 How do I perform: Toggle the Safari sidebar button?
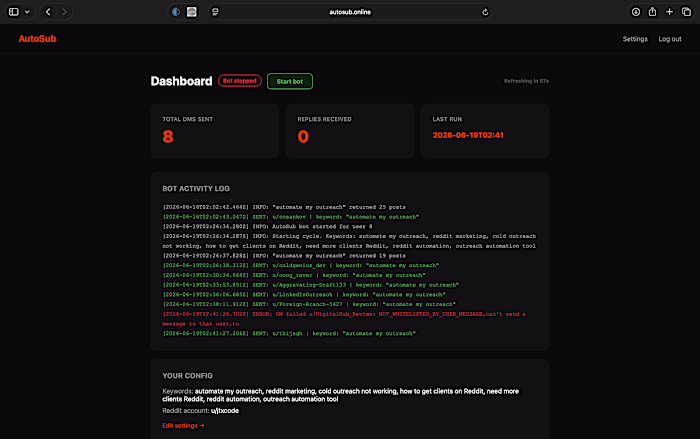(14, 12)
